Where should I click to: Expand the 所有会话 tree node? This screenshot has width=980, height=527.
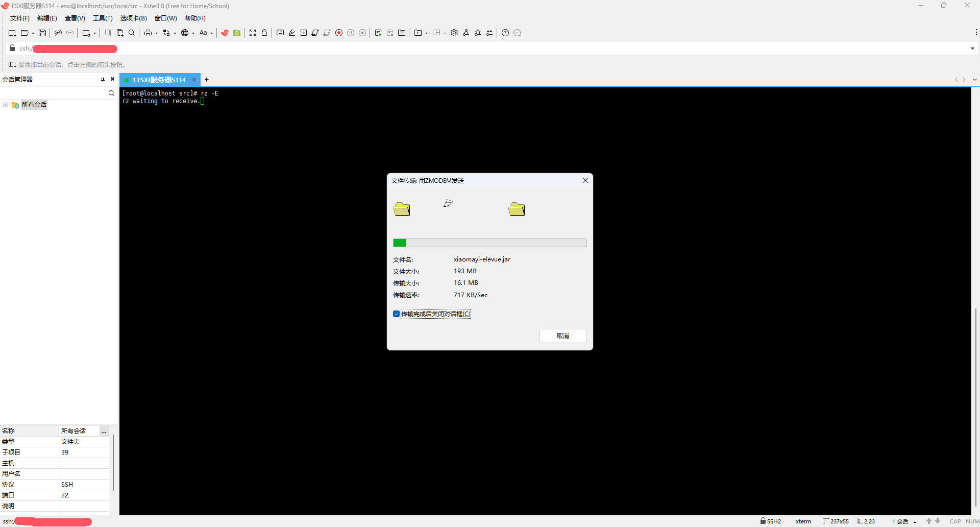coord(6,105)
